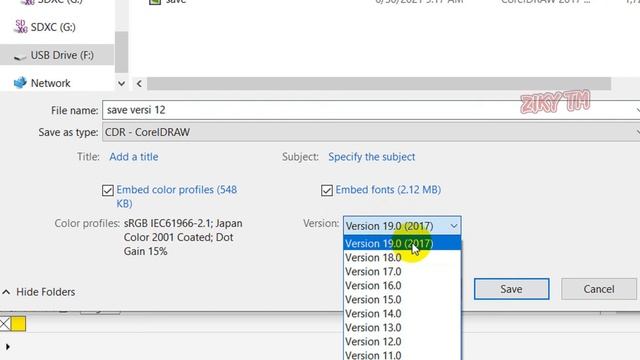Collapse folders with Hide Folders
This screenshot has height=360, width=640.
coord(39,292)
